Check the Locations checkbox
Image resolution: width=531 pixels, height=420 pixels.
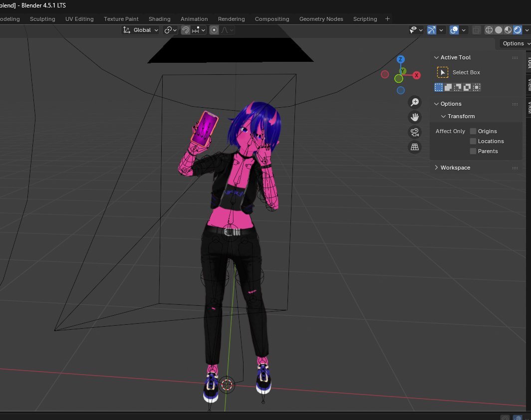473,141
